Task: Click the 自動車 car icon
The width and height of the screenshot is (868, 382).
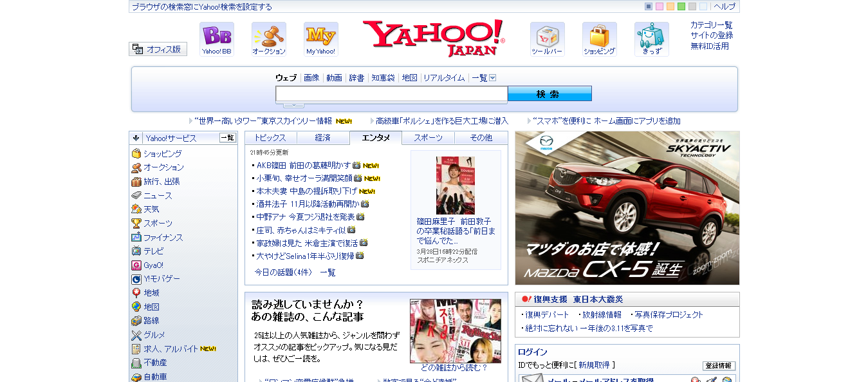Action: coord(136,377)
